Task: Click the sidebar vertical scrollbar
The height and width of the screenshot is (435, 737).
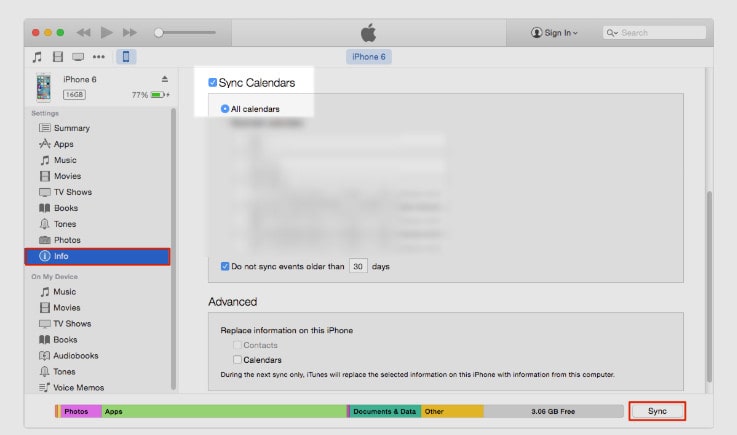Action: pyautogui.click(x=173, y=249)
